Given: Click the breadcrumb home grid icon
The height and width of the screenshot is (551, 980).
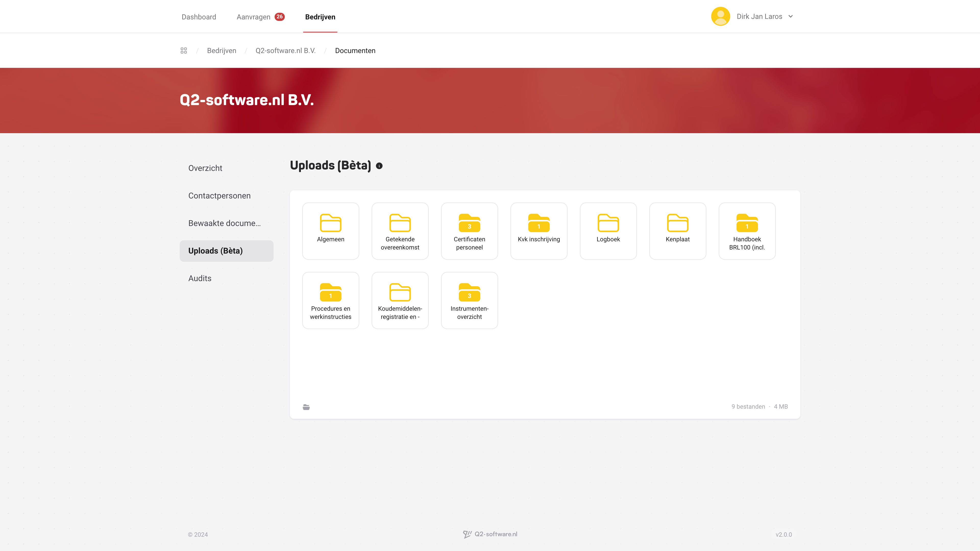Looking at the screenshot, I should (x=184, y=51).
